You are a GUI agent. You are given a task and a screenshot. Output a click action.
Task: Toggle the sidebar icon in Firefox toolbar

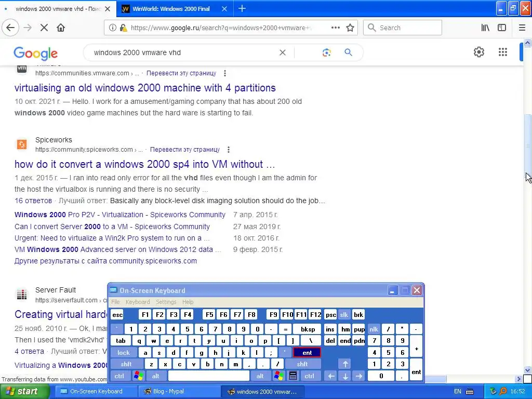(502, 28)
